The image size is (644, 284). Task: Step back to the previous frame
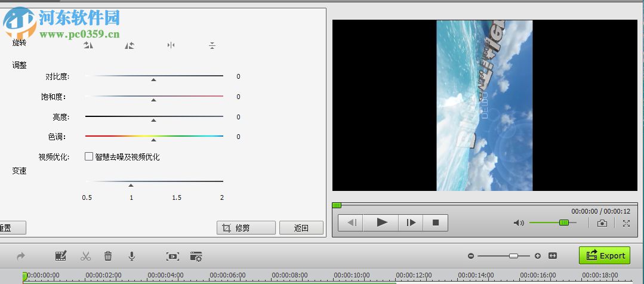[351, 223]
